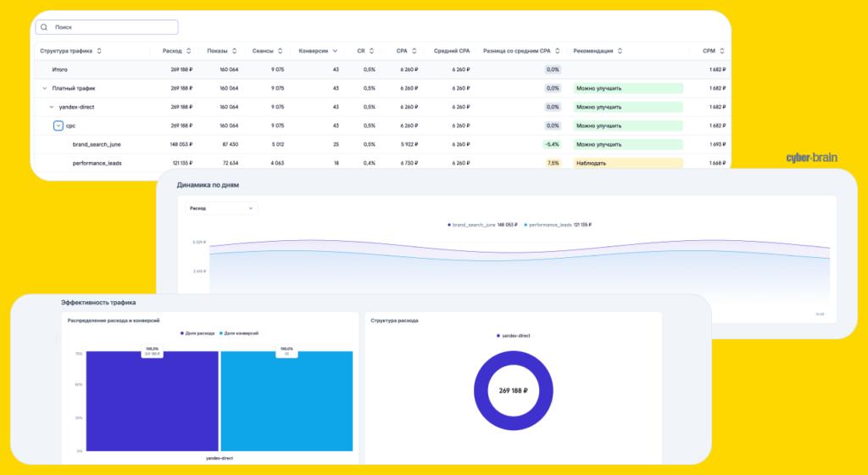Toggle yandex-direct legend in Структура расхода
Screen dimensions: 868x475
point(513,336)
